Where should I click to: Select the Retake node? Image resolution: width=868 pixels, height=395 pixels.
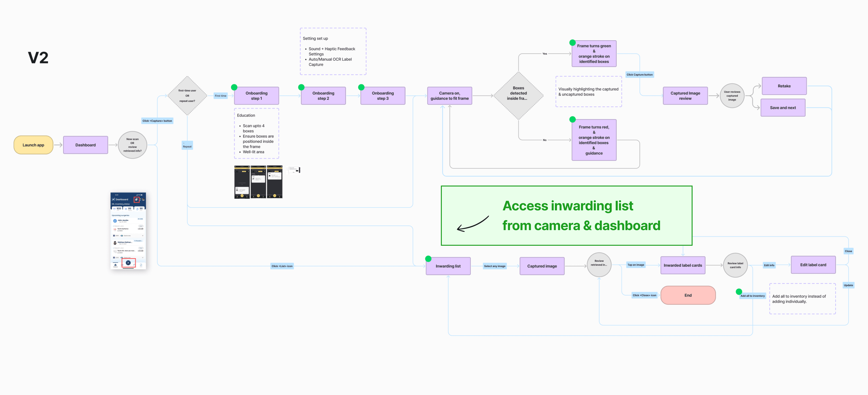click(x=784, y=86)
